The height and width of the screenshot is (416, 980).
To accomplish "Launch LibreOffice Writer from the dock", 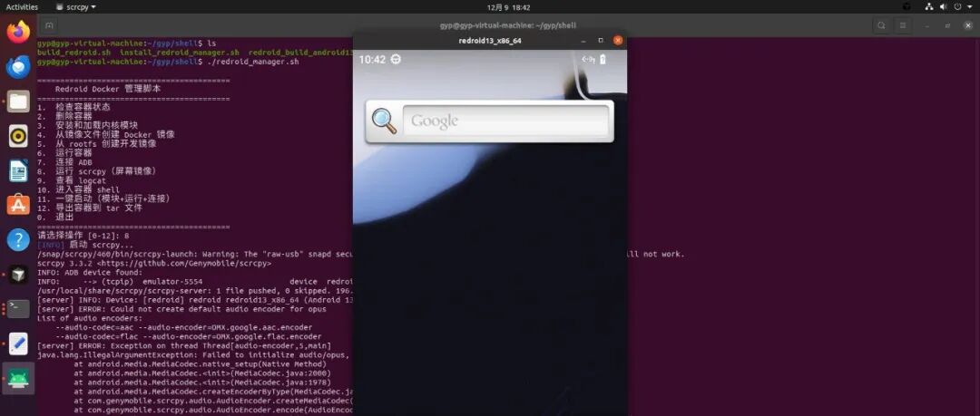I will pos(18,169).
